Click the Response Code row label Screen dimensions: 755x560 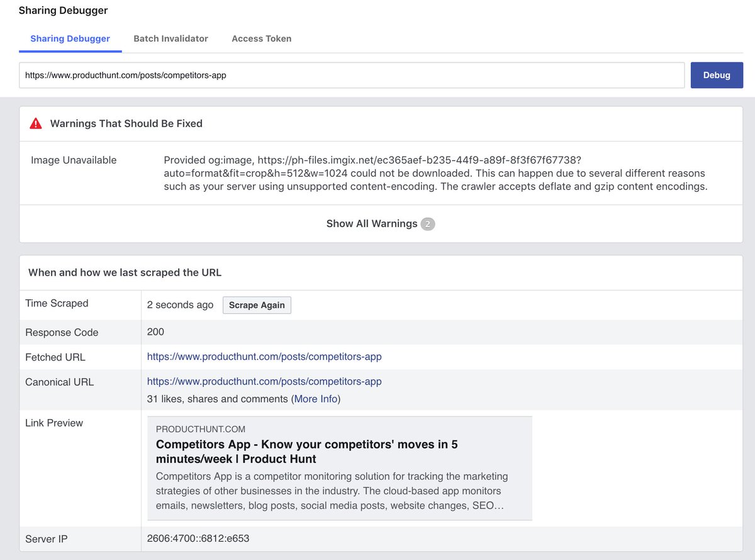pos(62,332)
